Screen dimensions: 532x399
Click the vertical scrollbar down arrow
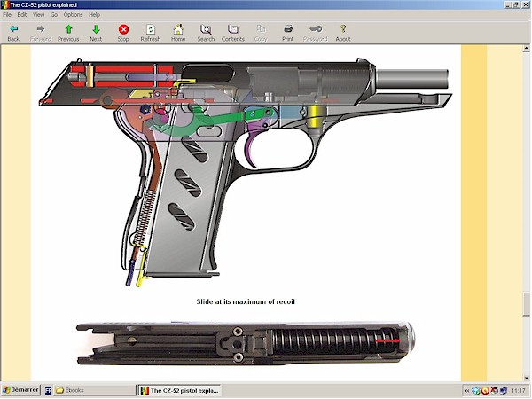coord(526,378)
